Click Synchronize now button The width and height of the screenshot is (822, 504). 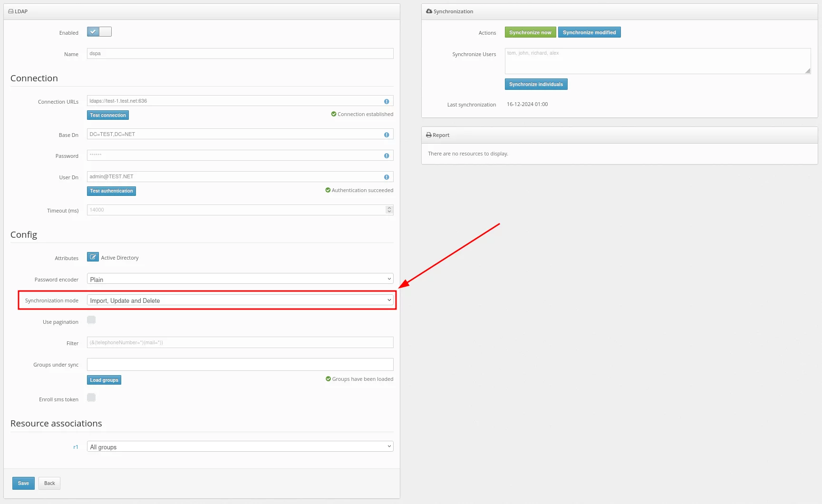tap(530, 32)
